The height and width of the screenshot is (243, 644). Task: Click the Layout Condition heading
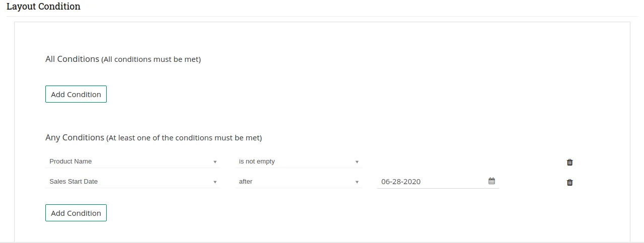tap(43, 7)
